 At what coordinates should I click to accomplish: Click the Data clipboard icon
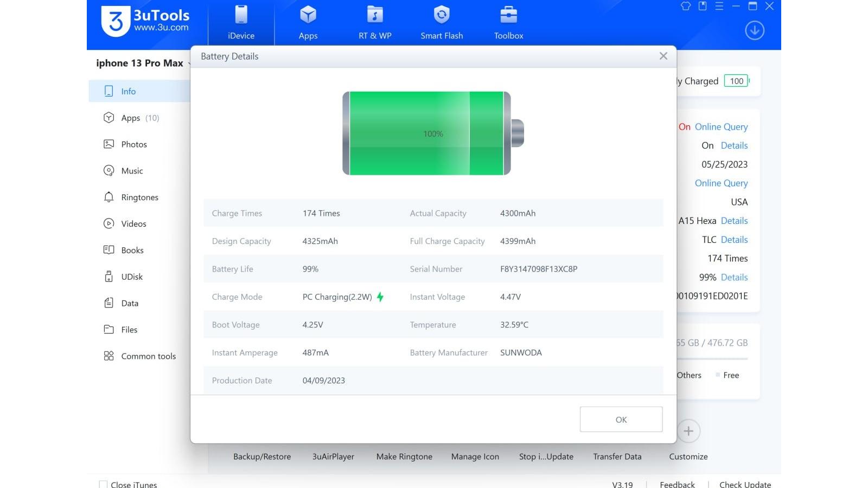tap(108, 303)
